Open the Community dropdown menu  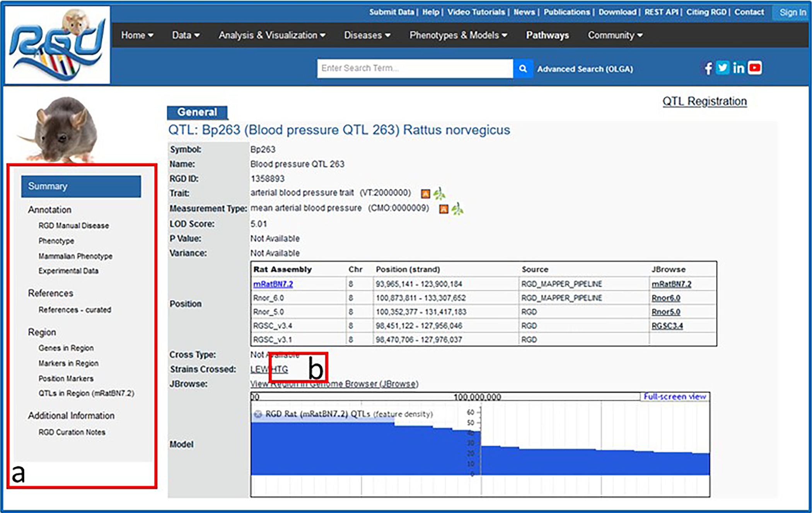(x=615, y=35)
